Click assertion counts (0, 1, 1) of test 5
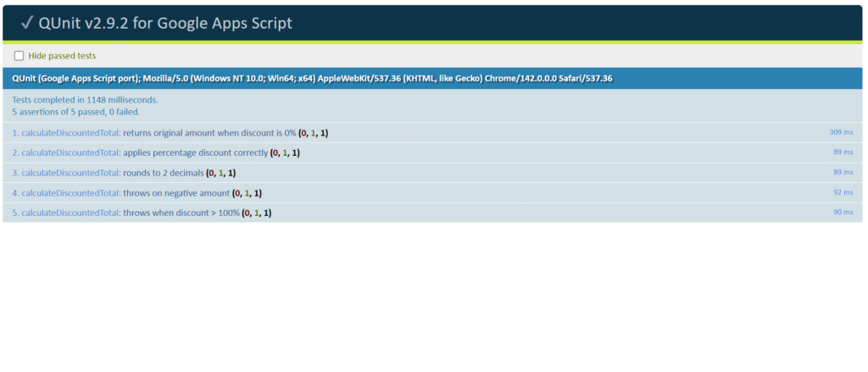This screenshot has height=372, width=868. pos(257,213)
